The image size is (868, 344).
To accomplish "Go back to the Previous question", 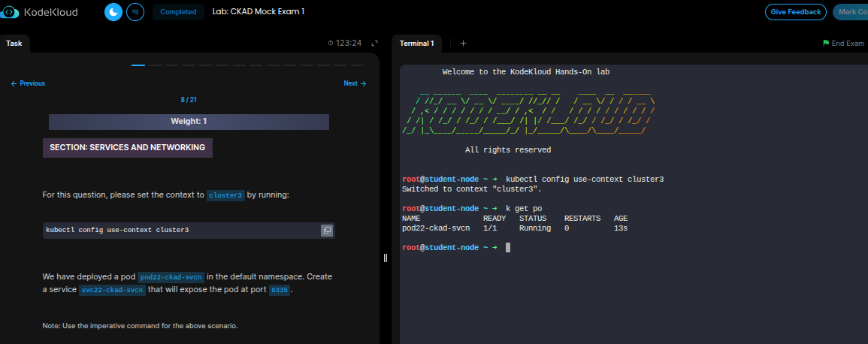I will 28,83.
